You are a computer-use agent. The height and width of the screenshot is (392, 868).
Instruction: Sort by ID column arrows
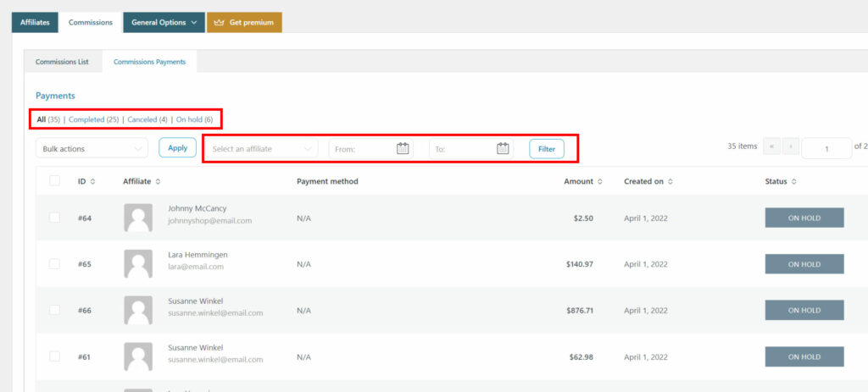92,181
